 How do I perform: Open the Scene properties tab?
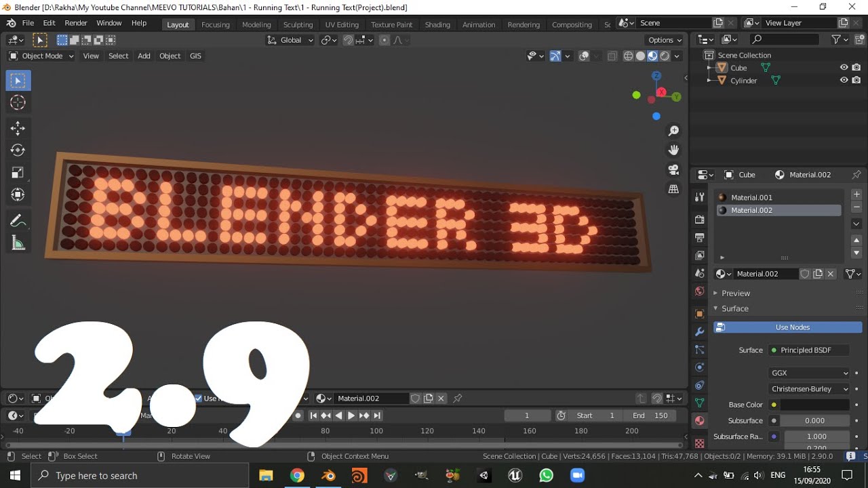coord(699,273)
